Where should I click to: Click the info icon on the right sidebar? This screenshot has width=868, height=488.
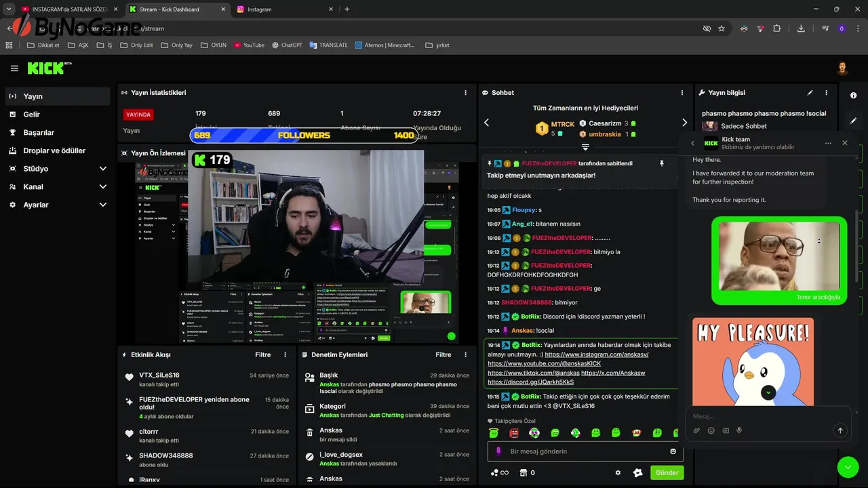pos(854,96)
